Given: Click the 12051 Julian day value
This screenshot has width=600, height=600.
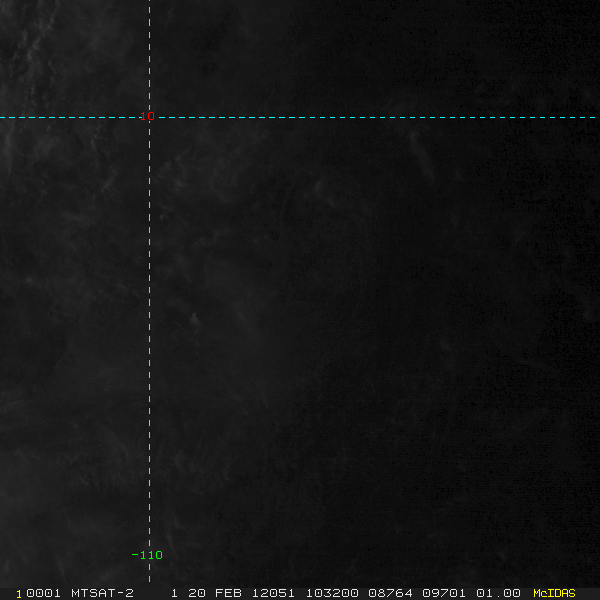Looking at the screenshot, I should [x=273, y=593].
